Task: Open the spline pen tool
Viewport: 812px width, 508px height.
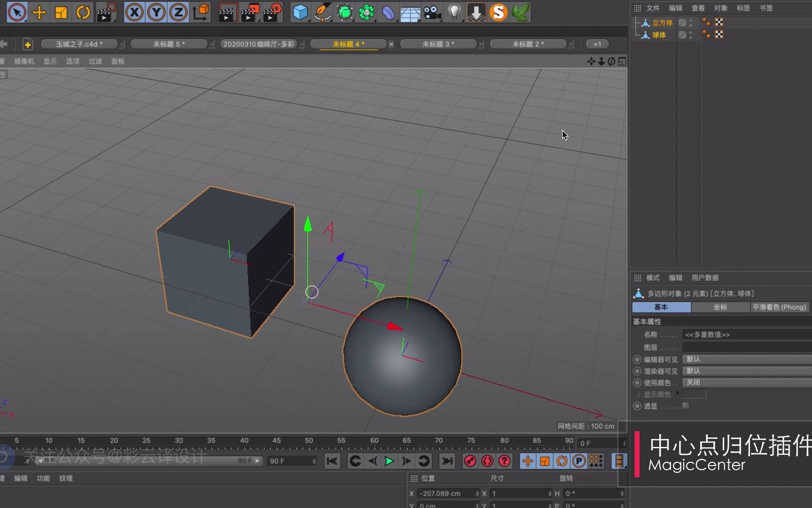Action: coord(322,13)
